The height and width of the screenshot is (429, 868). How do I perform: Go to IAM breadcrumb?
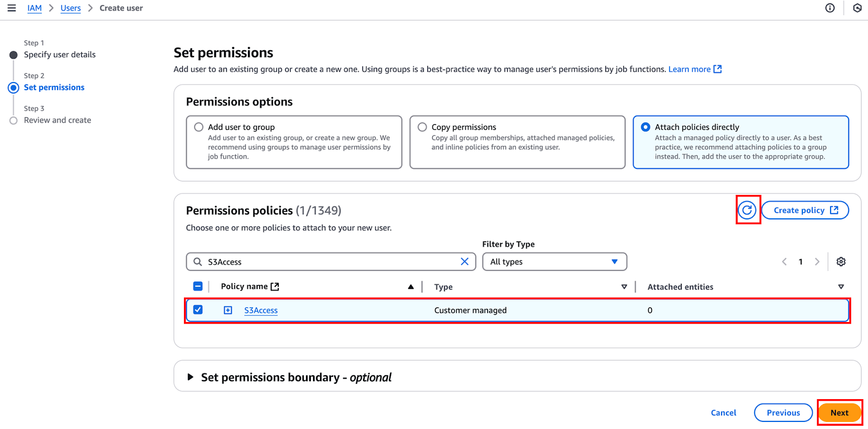35,8
